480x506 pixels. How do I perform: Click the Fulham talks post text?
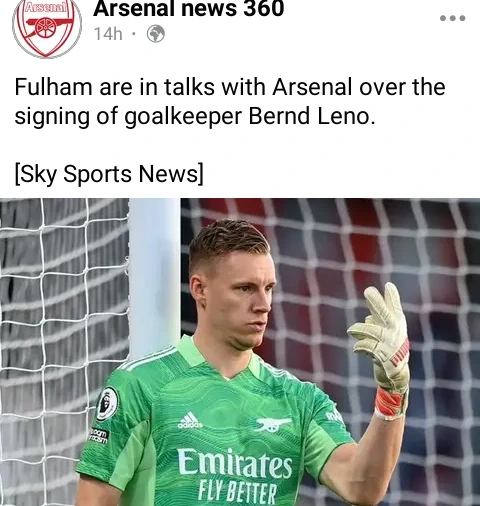[230, 101]
